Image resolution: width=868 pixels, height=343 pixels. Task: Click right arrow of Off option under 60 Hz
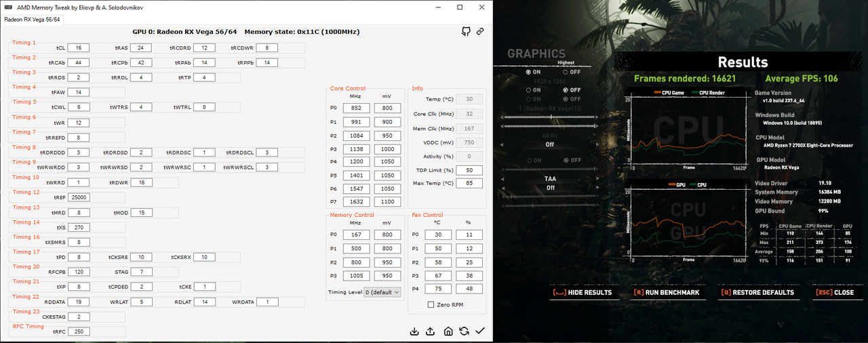pos(597,144)
